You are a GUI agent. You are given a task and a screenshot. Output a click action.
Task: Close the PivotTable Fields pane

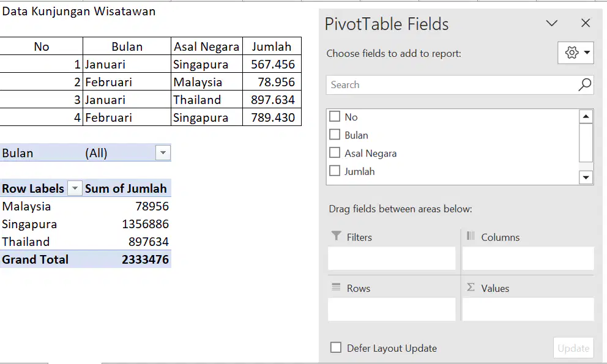[x=586, y=23]
